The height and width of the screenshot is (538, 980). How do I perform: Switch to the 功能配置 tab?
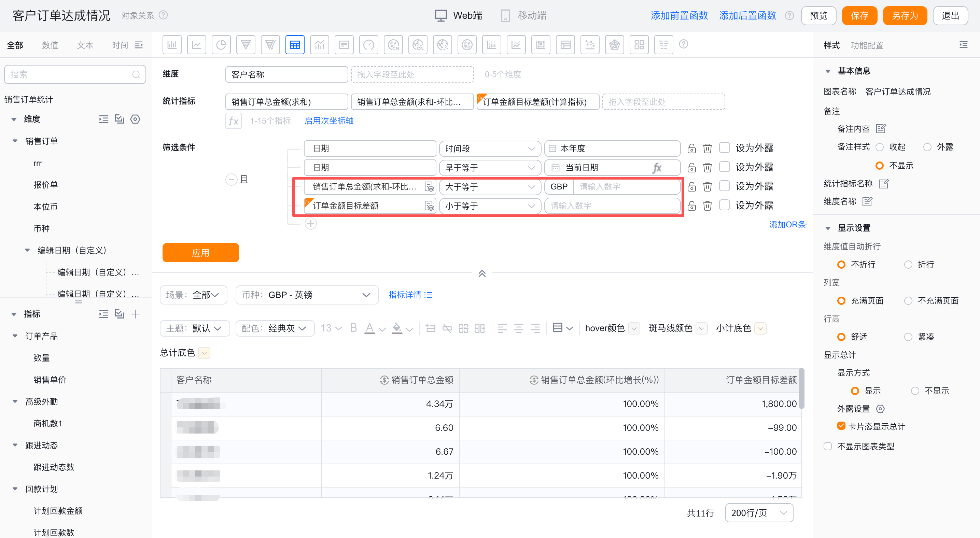coord(867,45)
